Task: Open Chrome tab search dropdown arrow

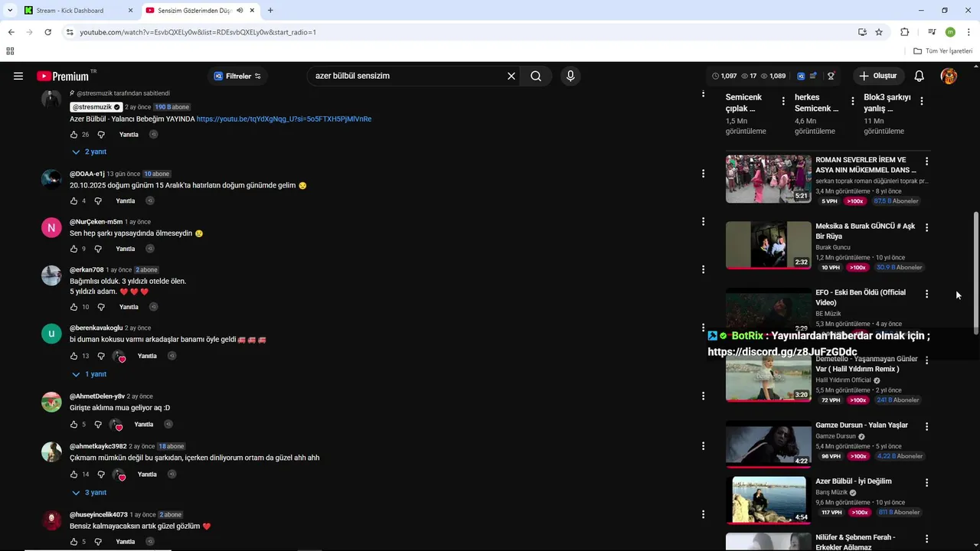Action: click(10, 11)
